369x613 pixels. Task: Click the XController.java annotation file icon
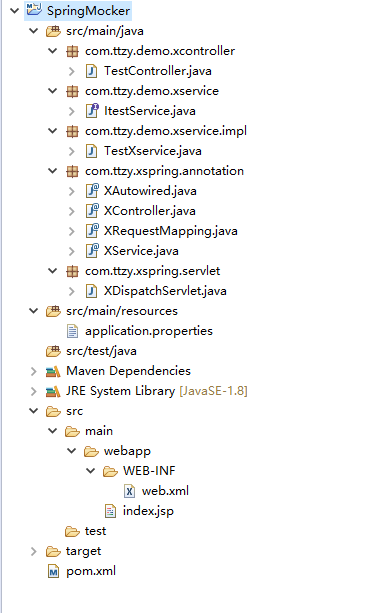tap(92, 211)
